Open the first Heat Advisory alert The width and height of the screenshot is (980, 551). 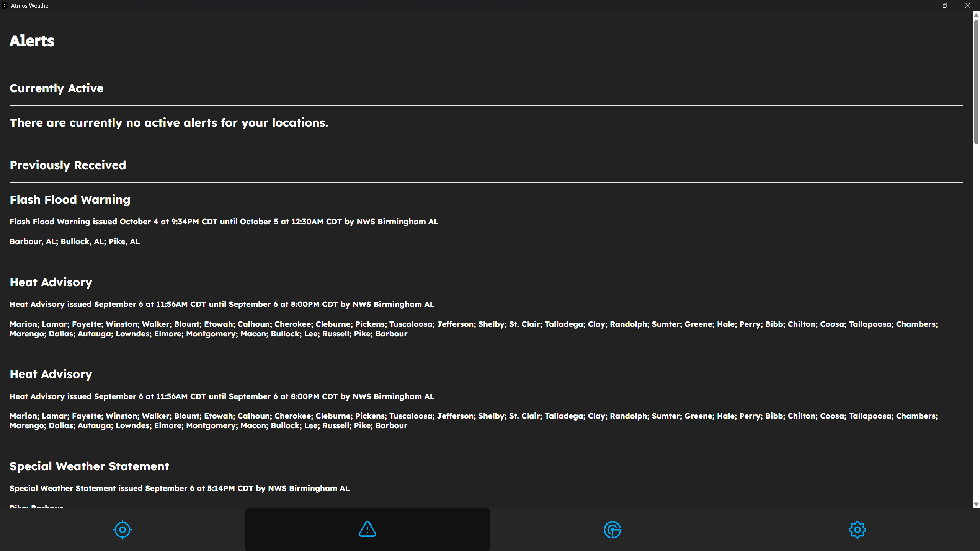51,282
